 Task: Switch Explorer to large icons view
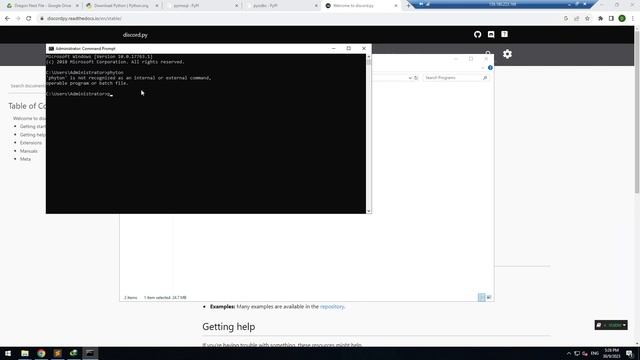pos(489,298)
